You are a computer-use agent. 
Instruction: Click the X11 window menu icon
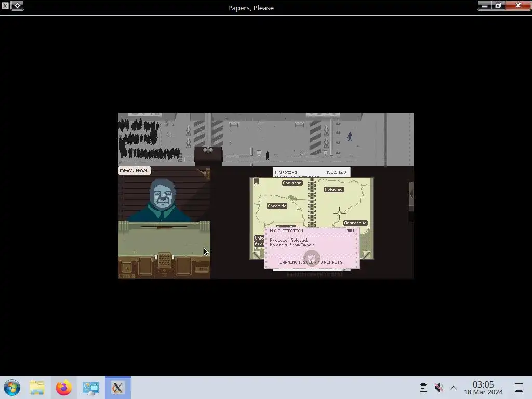pyautogui.click(x=5, y=5)
